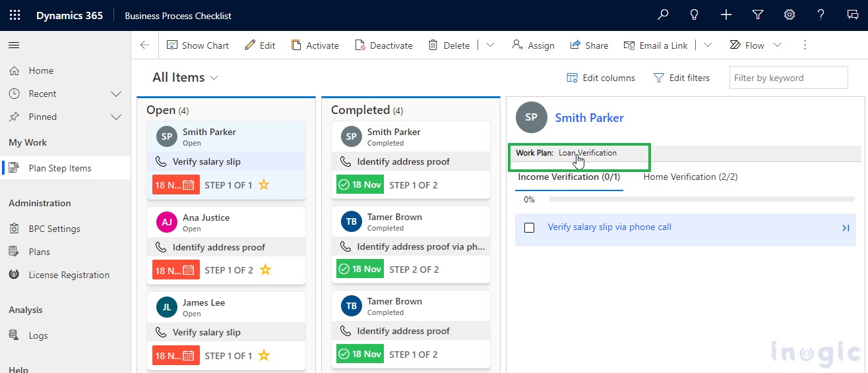Open the chat assistant icon in top bar

click(x=852, y=14)
